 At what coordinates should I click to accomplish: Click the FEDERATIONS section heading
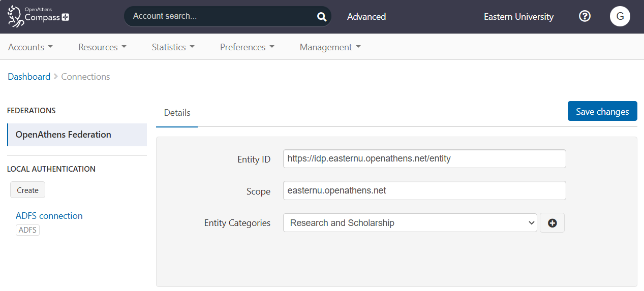32,110
